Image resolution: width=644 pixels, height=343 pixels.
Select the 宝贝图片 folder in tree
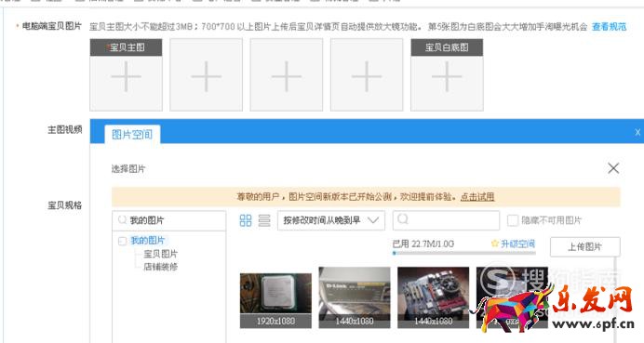point(161,254)
